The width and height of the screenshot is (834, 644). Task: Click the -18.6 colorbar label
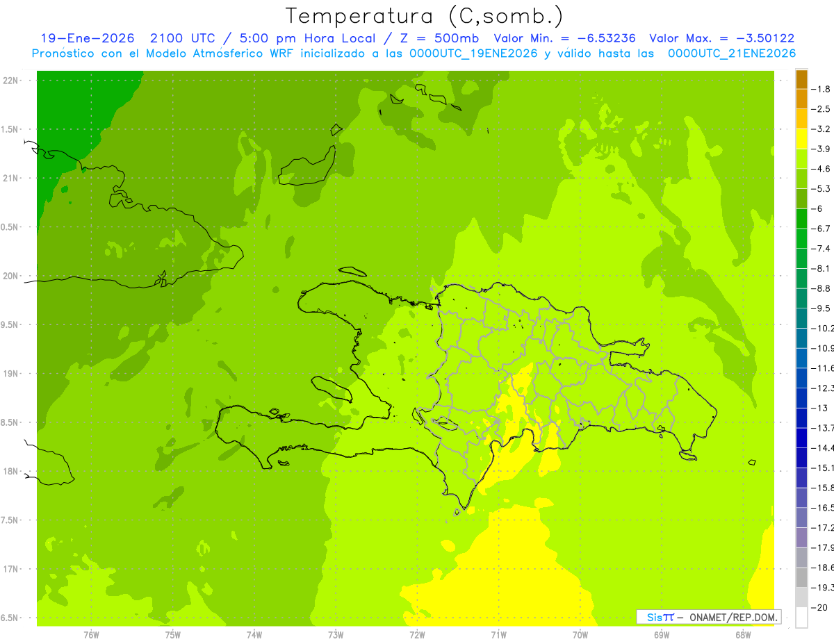pos(823,568)
